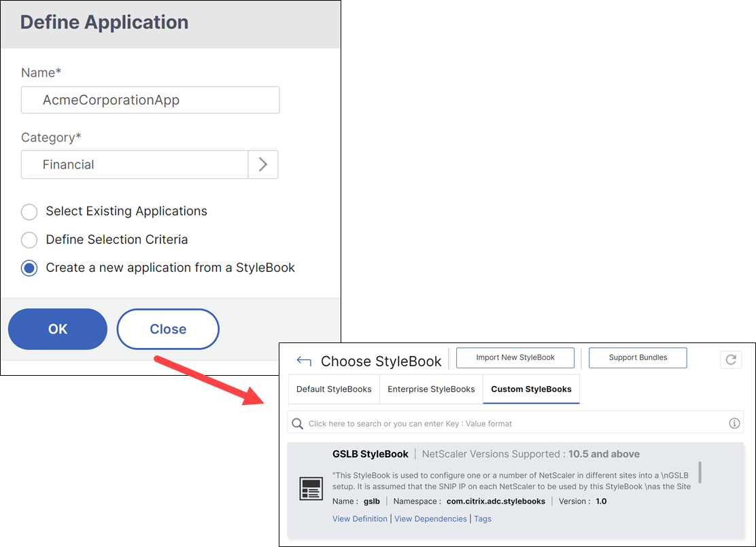Image resolution: width=756 pixels, height=547 pixels.
Task: Click the OK button
Action: 58,329
